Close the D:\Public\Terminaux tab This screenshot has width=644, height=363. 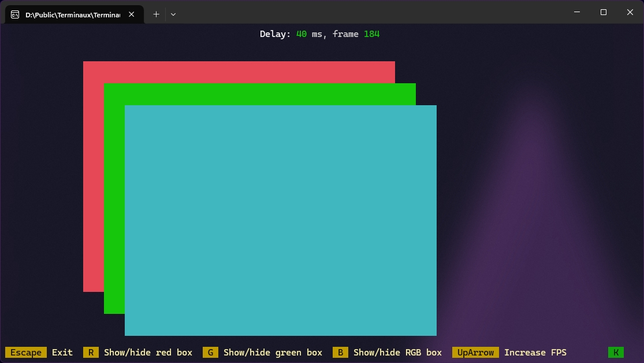[132, 14]
